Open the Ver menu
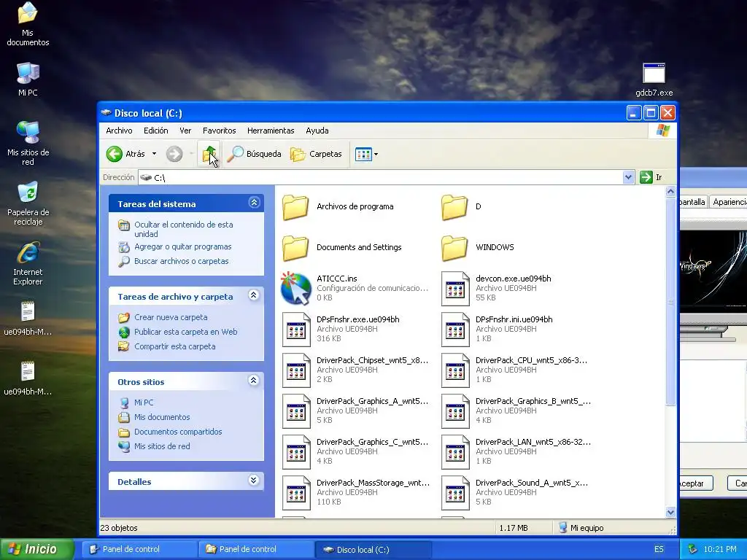 (x=185, y=131)
